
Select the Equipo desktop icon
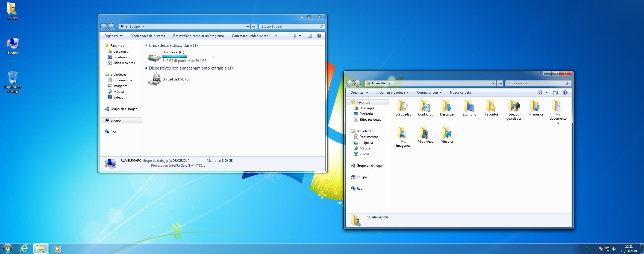[13, 46]
